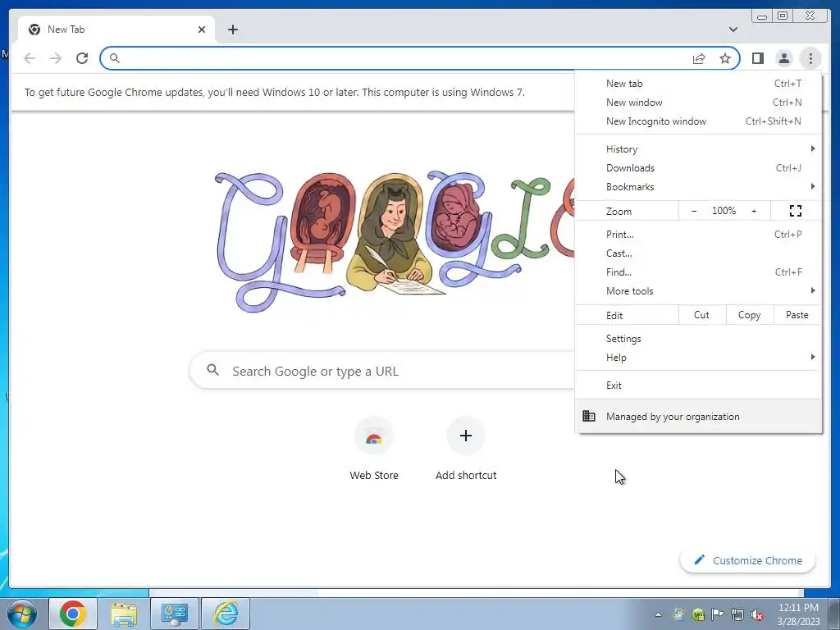Select New window menu entry

point(699,103)
